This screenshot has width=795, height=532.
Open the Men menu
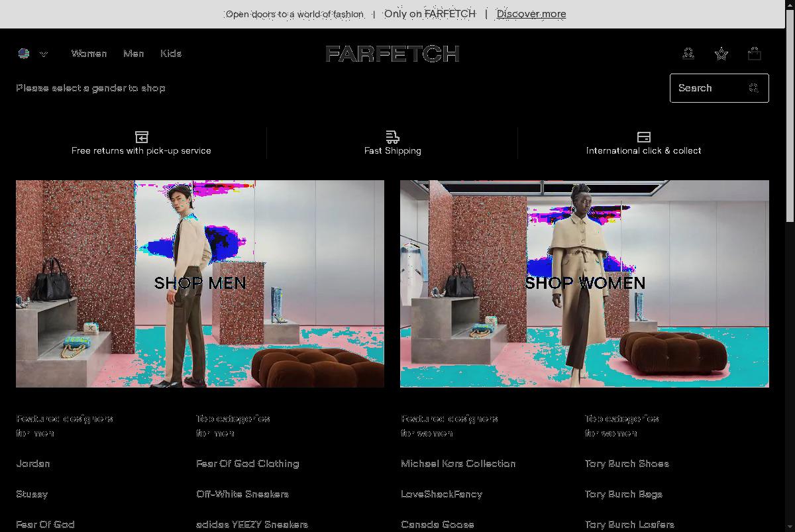tap(133, 54)
